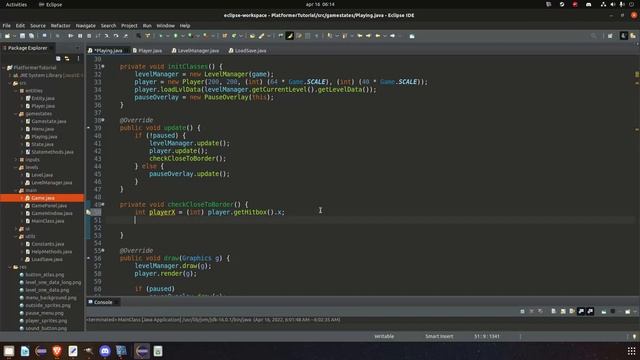Collapse checkCloseToBorder method fold marker
The image size is (640, 360).
point(103,204)
